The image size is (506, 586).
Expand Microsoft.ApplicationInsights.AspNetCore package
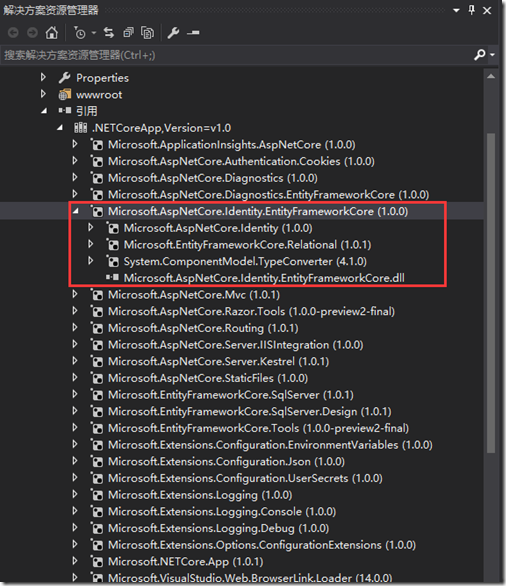click(75, 144)
